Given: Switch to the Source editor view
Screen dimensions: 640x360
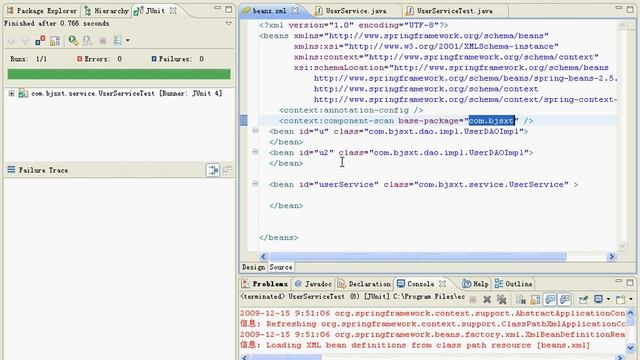Looking at the screenshot, I should click(281, 267).
